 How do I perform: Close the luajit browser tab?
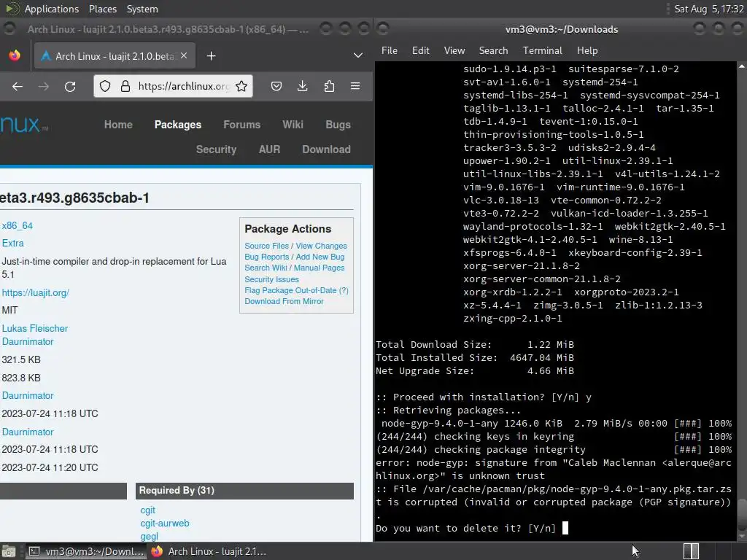point(184,55)
